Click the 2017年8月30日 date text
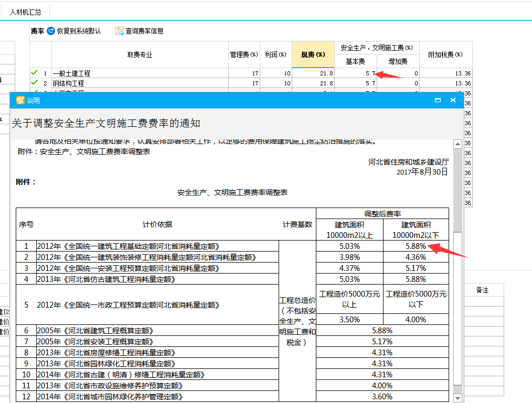The height and width of the screenshot is (403, 532). point(422,172)
